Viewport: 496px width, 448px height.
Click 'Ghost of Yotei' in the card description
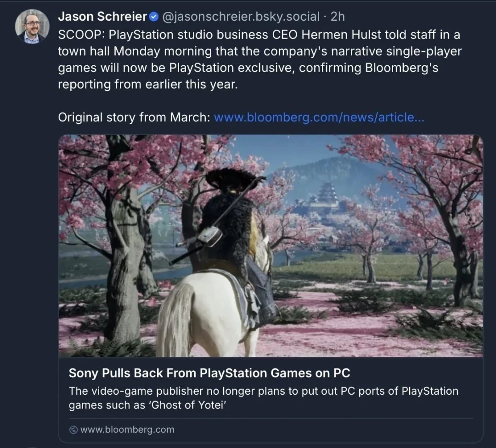pos(187,405)
